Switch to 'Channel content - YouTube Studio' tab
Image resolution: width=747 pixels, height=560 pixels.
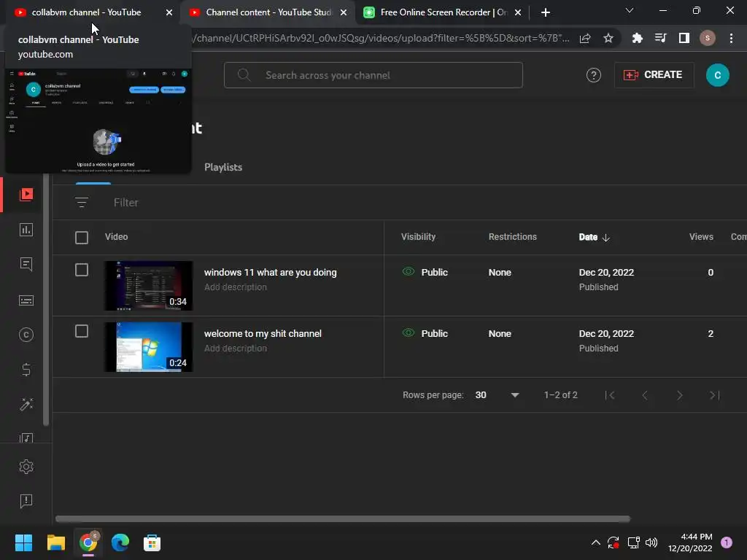(268, 12)
